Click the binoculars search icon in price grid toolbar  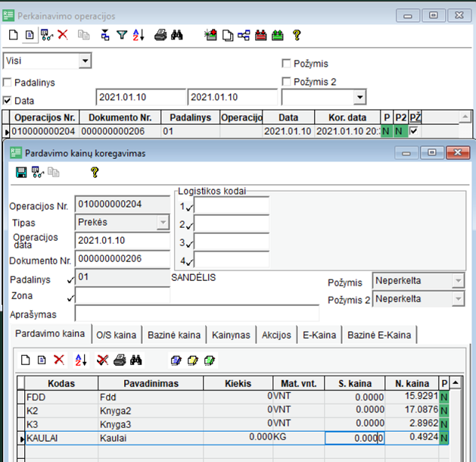[136, 360]
